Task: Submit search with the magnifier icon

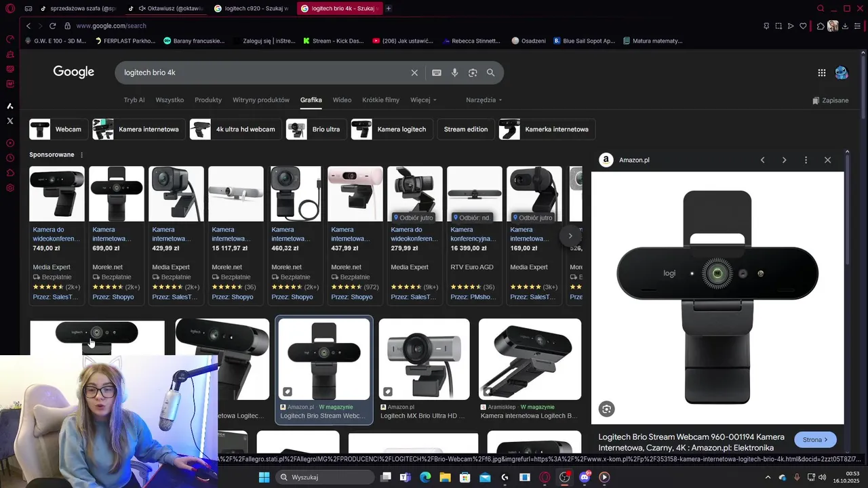Action: click(x=490, y=73)
